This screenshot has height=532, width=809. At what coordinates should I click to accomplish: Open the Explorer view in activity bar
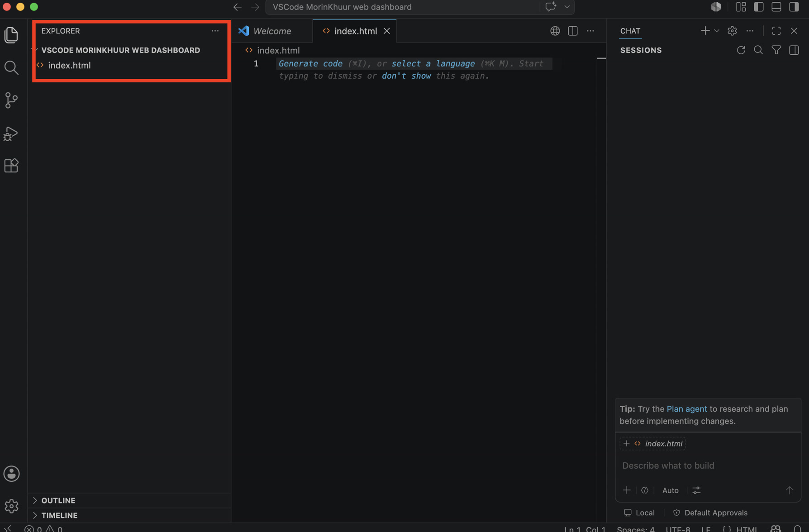click(x=11, y=35)
